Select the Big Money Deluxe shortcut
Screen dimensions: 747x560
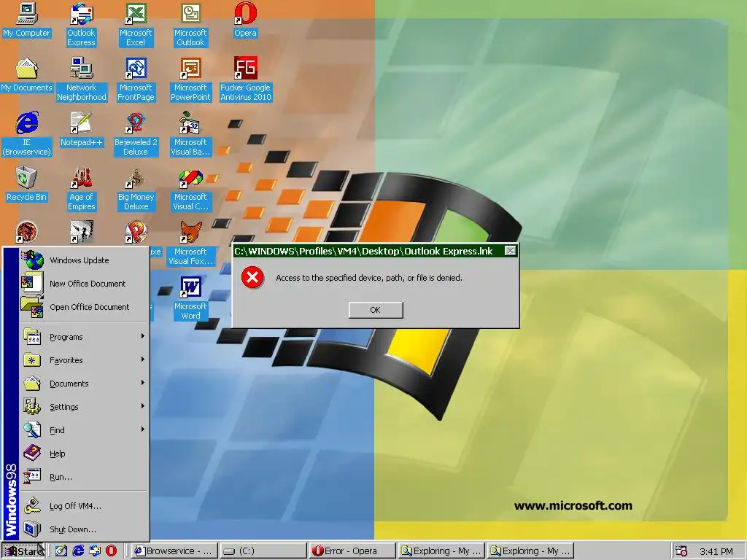pyautogui.click(x=136, y=189)
